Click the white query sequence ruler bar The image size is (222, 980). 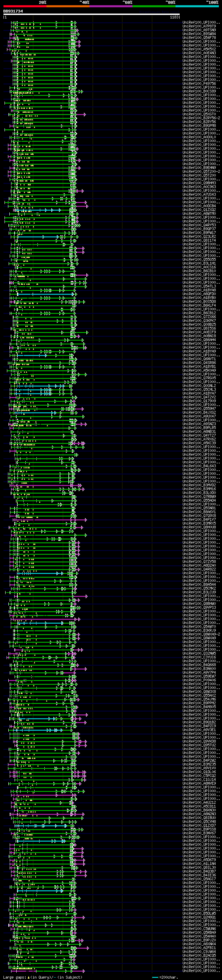92,14
